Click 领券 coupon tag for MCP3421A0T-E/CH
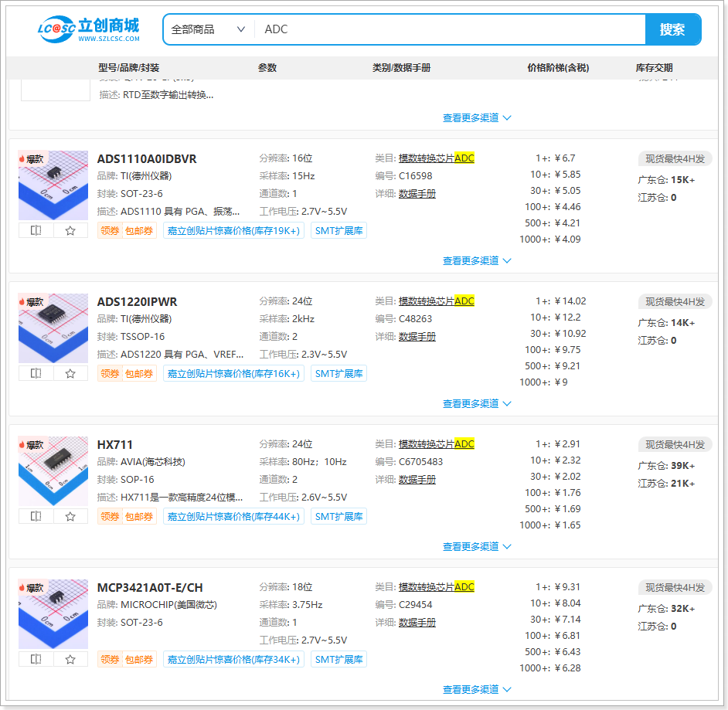The height and width of the screenshot is (710, 728). 110,660
